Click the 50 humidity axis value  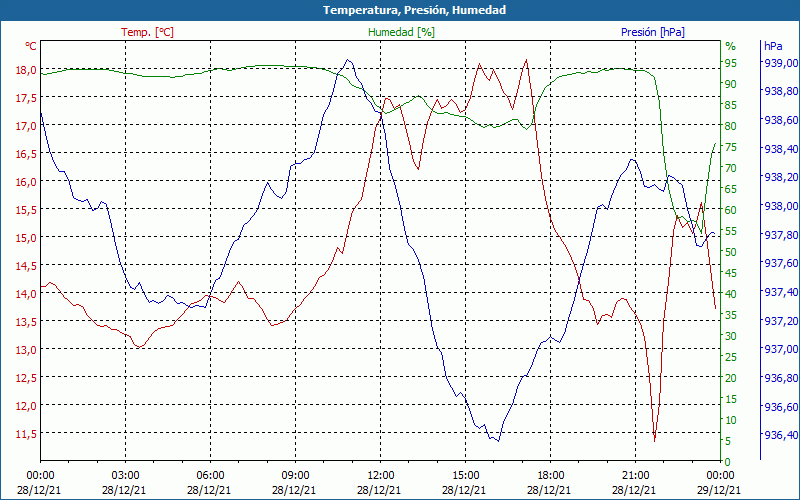click(731, 252)
